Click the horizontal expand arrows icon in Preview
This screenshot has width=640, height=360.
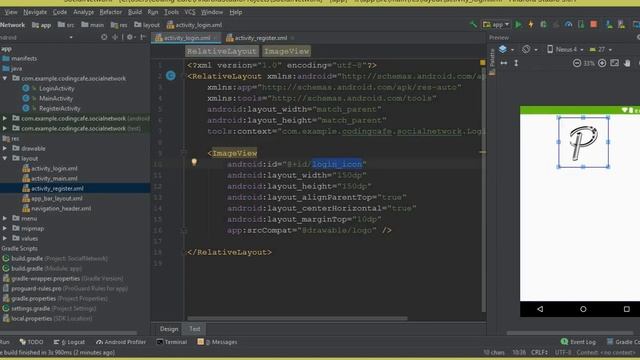pyautogui.click(x=504, y=63)
